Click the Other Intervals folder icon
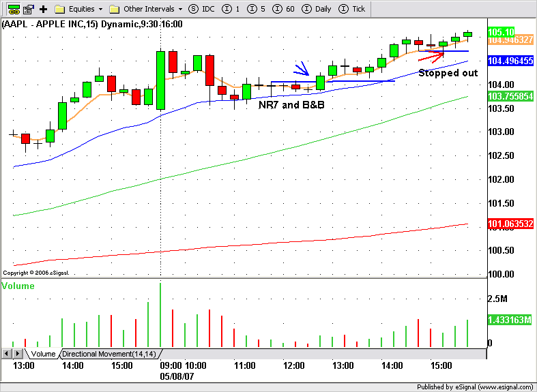Image resolution: width=537 pixels, height=392 pixels. [115, 10]
